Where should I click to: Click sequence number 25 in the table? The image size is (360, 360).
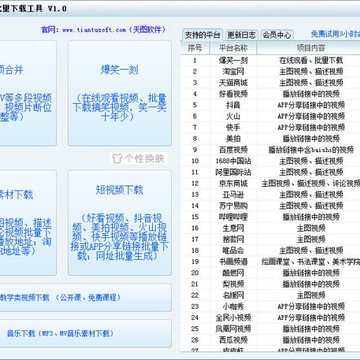pyautogui.click(x=195, y=329)
